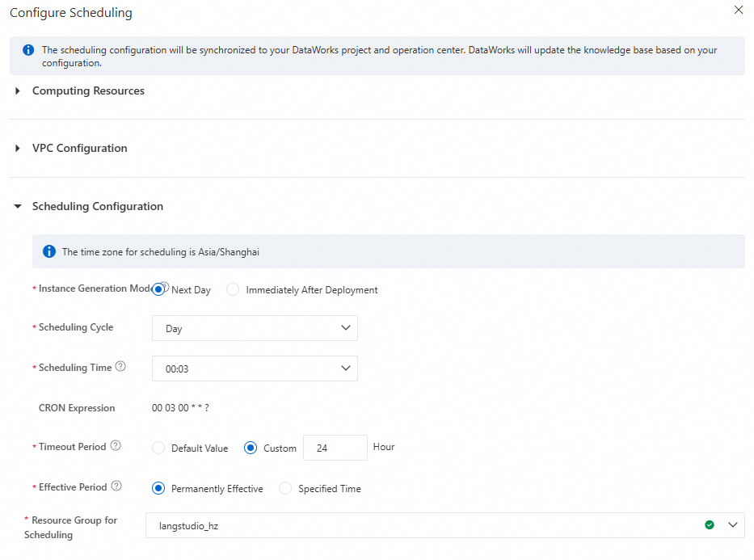Click the Instance Generation Mode help icon
This screenshot has width=754, height=560.
coord(164,286)
